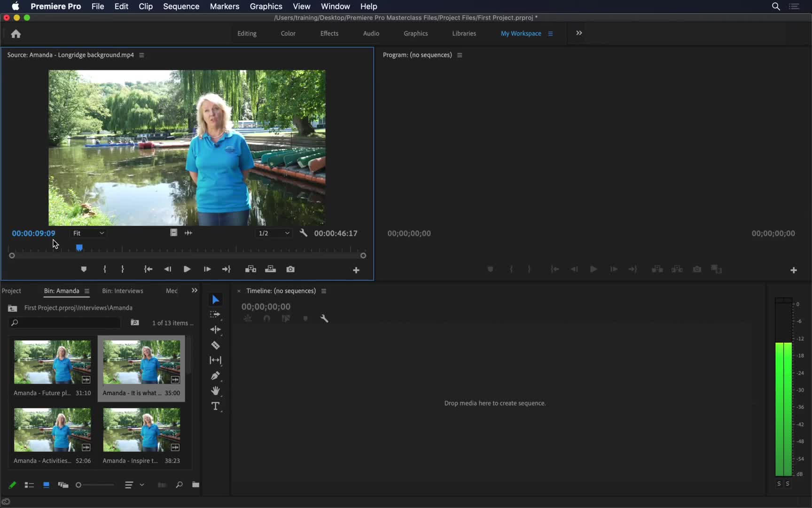This screenshot has width=812, height=508.
Task: Select the Hand tool
Action: (x=215, y=391)
